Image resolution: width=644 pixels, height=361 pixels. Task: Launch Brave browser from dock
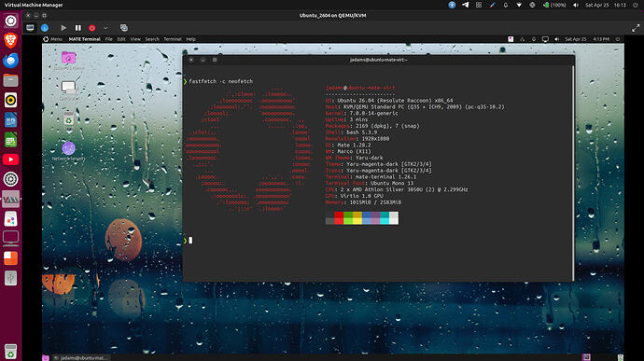pos(10,40)
